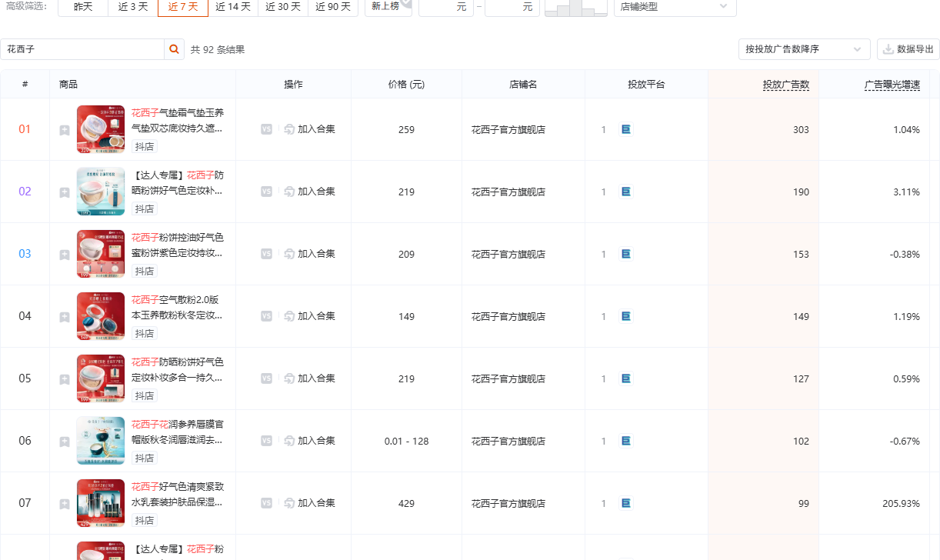Screen dimensions: 940x560
Task: Bookmark the 07 水乳套装 product row
Action: pyautogui.click(x=65, y=504)
